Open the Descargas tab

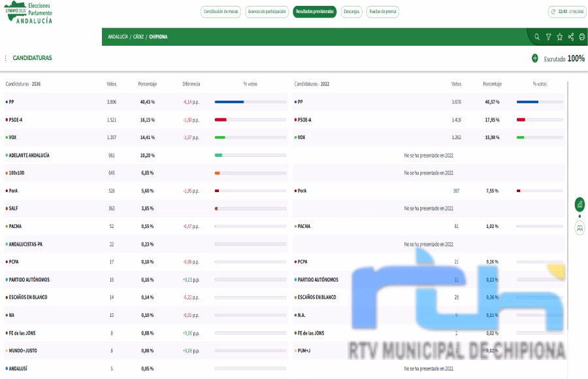[x=351, y=12]
